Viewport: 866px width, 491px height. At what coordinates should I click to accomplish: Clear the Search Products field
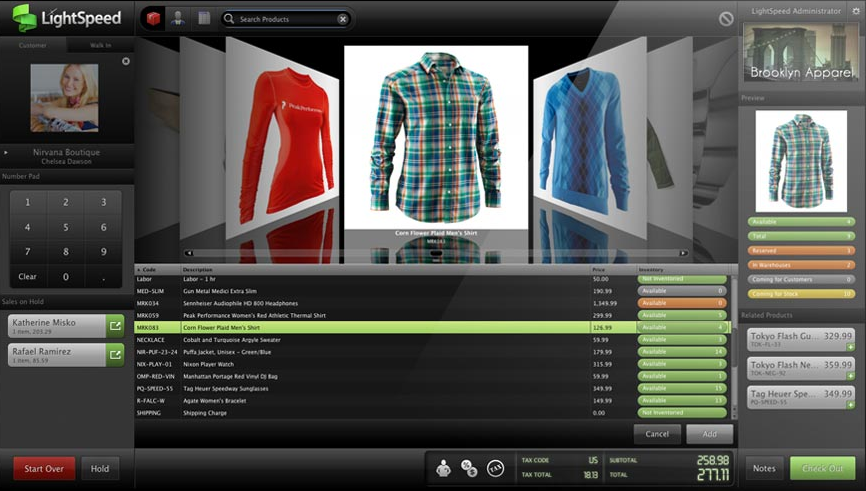(343, 19)
